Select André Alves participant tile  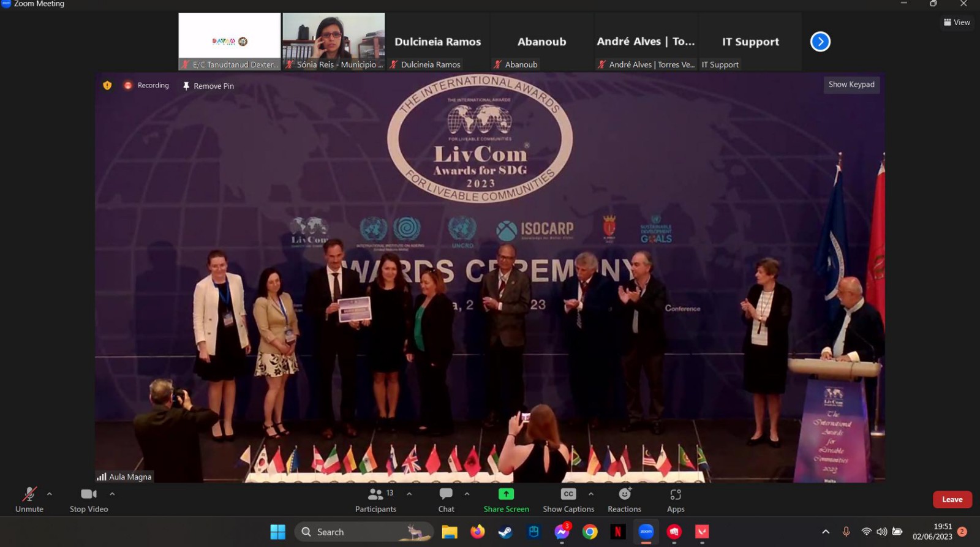click(646, 42)
